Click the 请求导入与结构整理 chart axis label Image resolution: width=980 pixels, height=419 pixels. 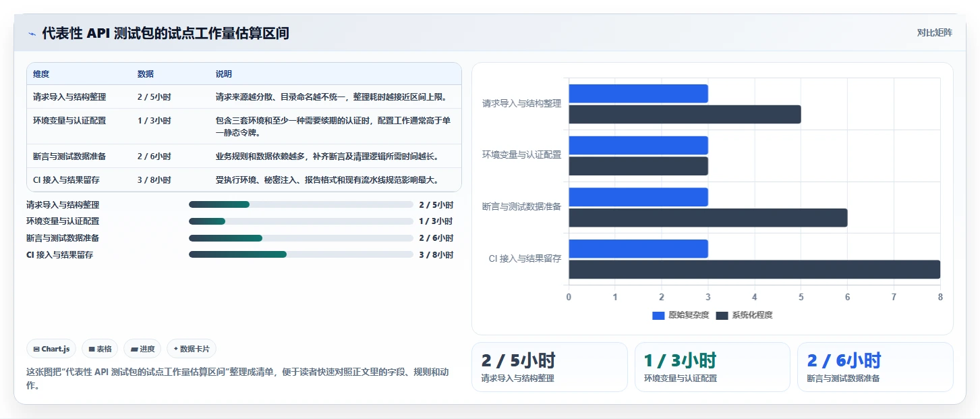coord(521,104)
